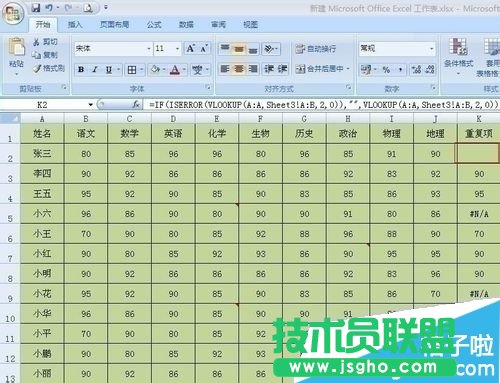Screen dimensions: 500x383
Task: Click the Office button
Action: (13, 13)
